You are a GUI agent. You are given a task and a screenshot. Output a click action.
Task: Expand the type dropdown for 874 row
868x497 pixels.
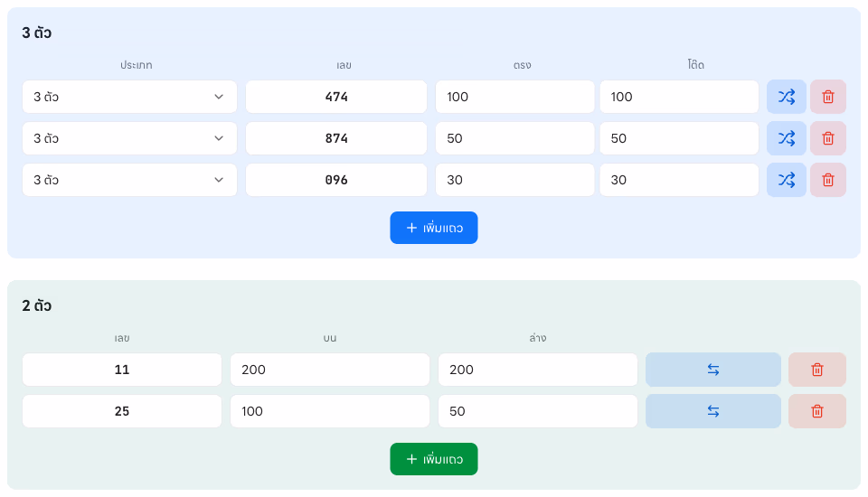[x=129, y=138]
